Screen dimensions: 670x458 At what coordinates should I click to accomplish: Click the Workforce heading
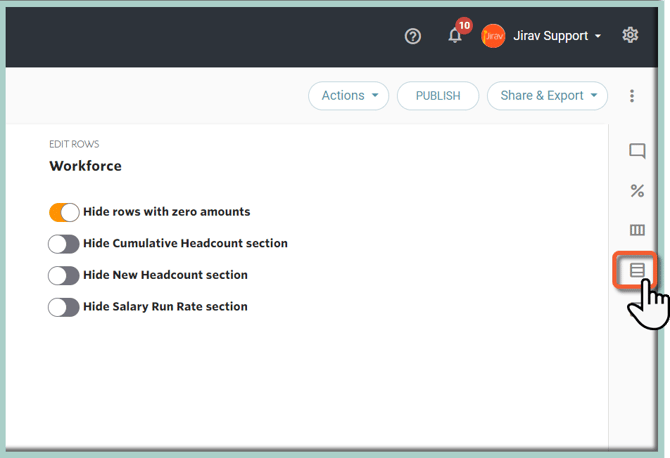pos(85,166)
